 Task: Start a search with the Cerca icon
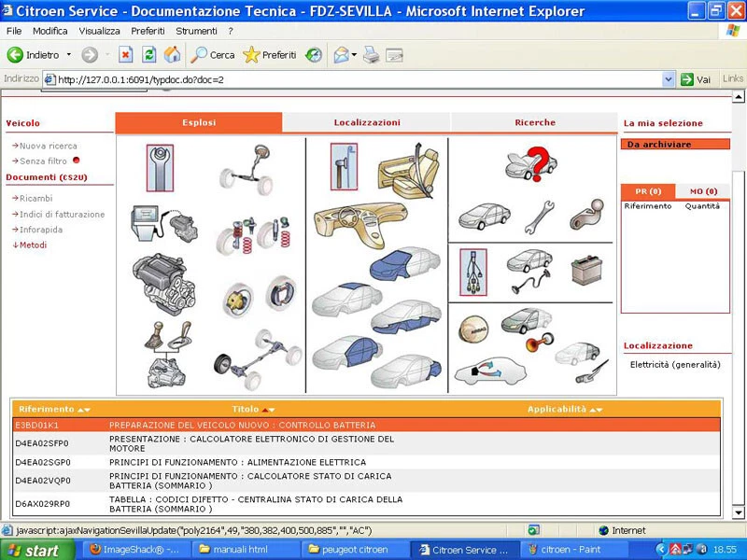pyautogui.click(x=200, y=54)
